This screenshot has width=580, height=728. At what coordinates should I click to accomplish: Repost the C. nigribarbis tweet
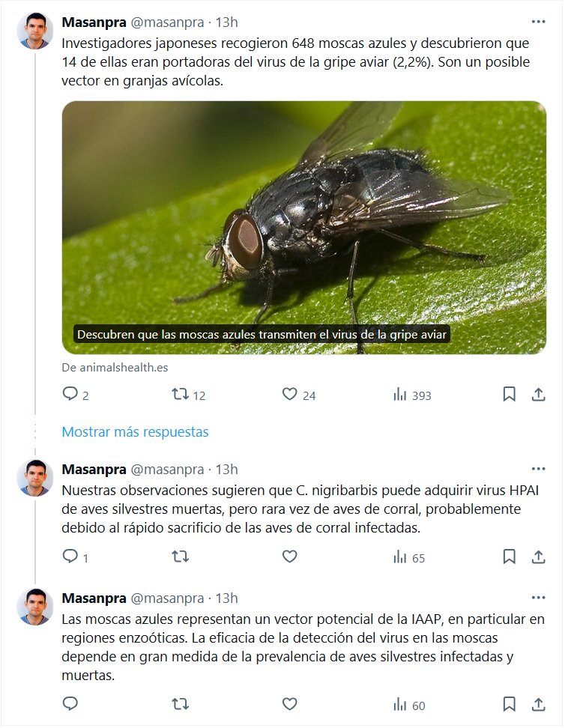click(x=181, y=556)
